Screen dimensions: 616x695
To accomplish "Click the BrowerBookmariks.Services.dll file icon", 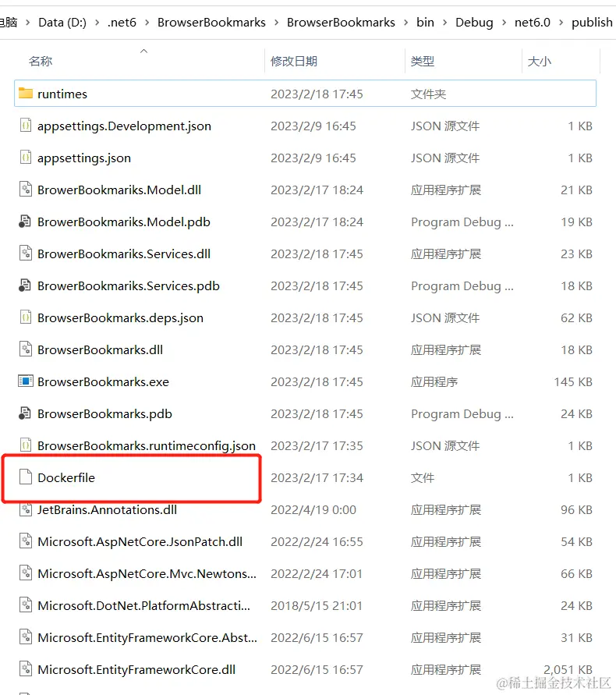I will 26,254.
